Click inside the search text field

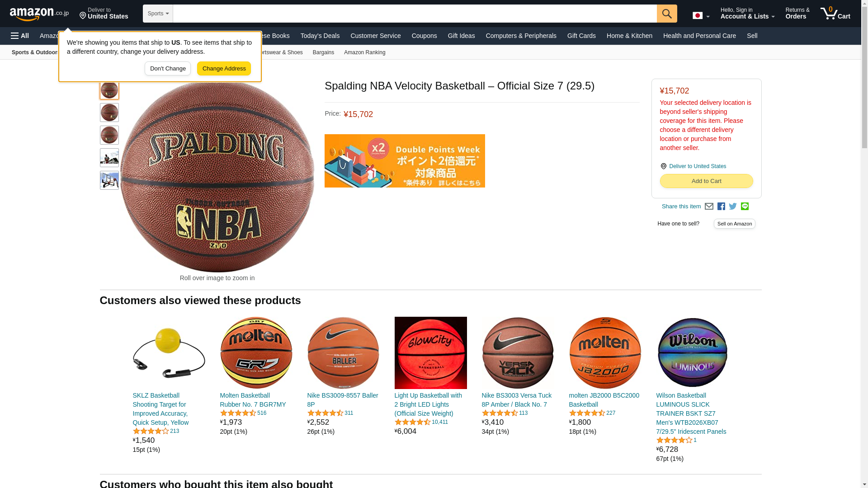coord(415,14)
